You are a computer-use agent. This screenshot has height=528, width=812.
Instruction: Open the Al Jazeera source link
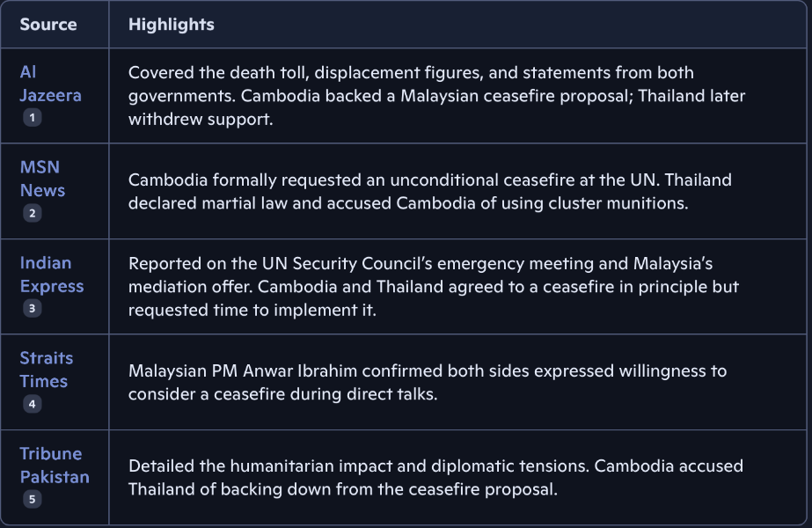(50, 84)
